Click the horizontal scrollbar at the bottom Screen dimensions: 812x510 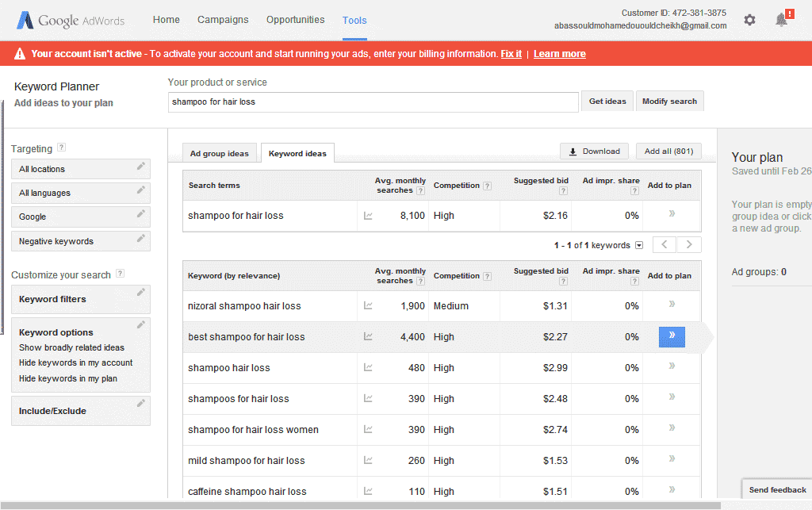361,505
